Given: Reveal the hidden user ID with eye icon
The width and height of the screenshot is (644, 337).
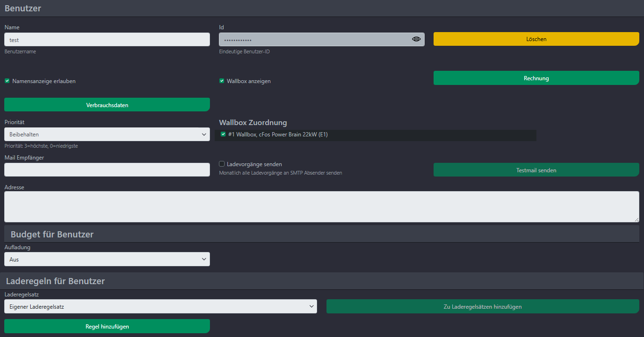Looking at the screenshot, I should (x=416, y=39).
